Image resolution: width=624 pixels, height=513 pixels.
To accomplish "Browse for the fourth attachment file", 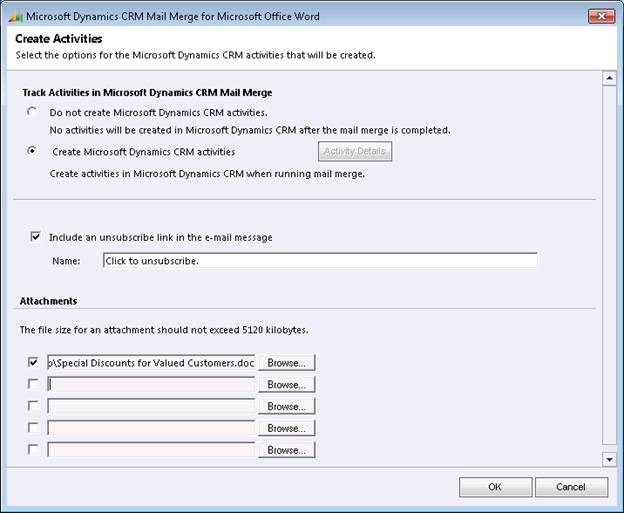I will coord(287,428).
